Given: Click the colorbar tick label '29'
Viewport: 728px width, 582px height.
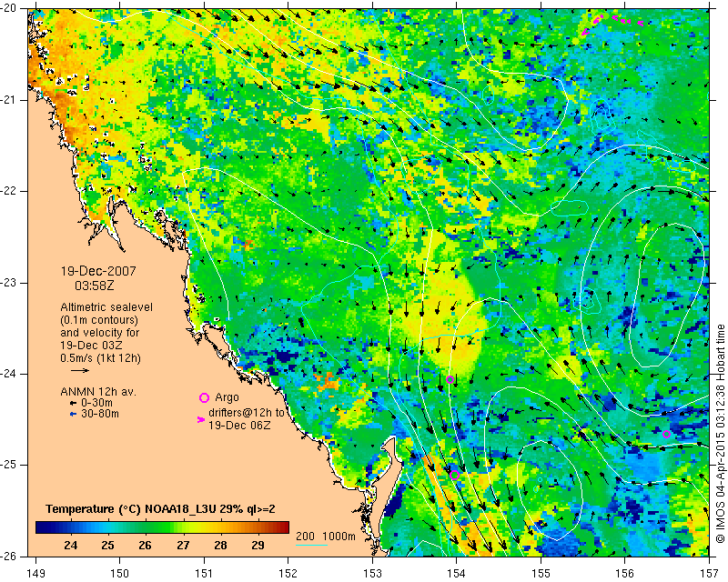Looking at the screenshot, I should pos(258,545).
